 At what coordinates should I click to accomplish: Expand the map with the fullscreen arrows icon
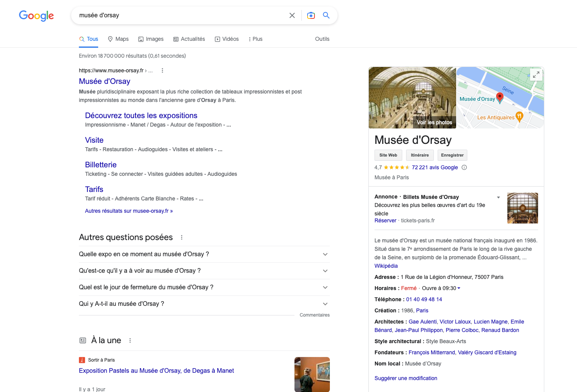click(536, 75)
